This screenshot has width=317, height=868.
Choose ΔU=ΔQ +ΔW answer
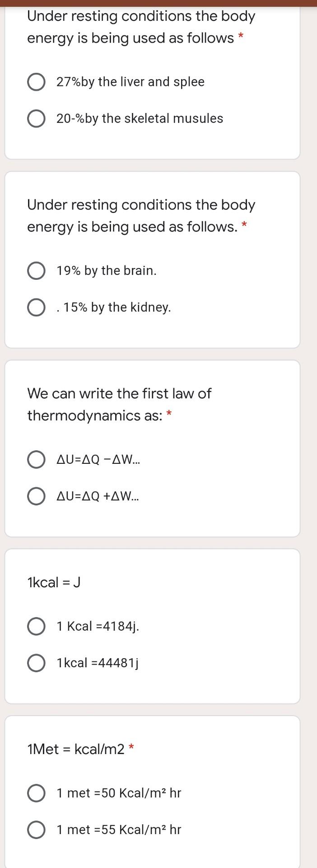point(36,496)
